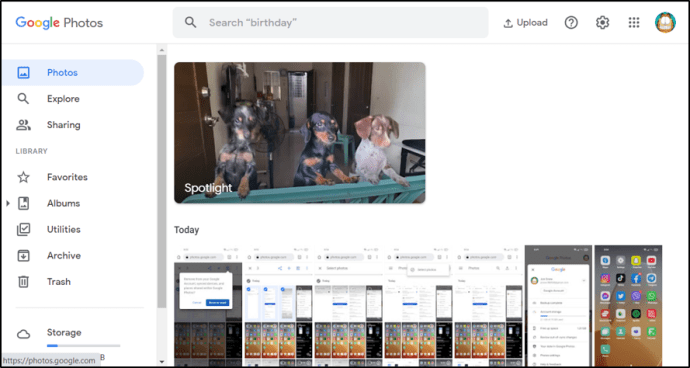Click the Favorites star icon
This screenshot has width=690, height=368.
23,177
